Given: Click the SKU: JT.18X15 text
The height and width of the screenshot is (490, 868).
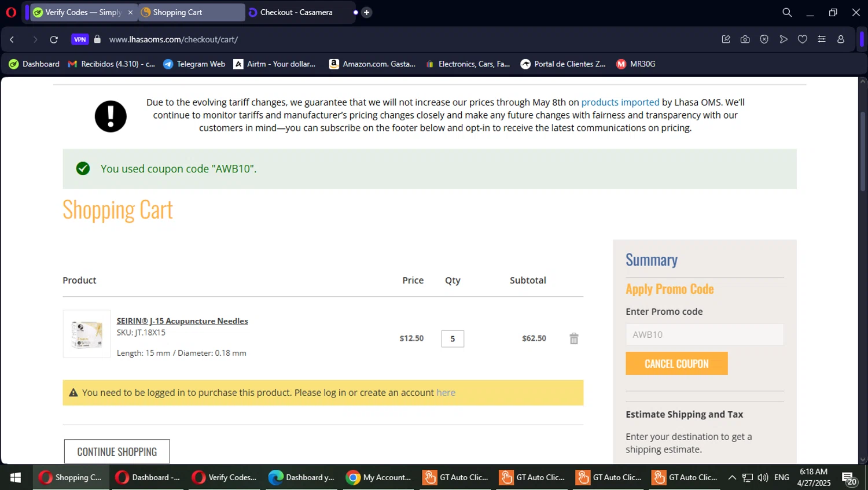Looking at the screenshot, I should tap(141, 333).
